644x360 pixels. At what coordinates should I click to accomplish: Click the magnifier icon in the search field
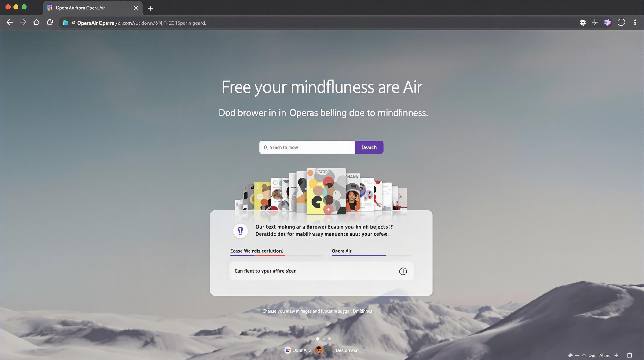point(266,147)
